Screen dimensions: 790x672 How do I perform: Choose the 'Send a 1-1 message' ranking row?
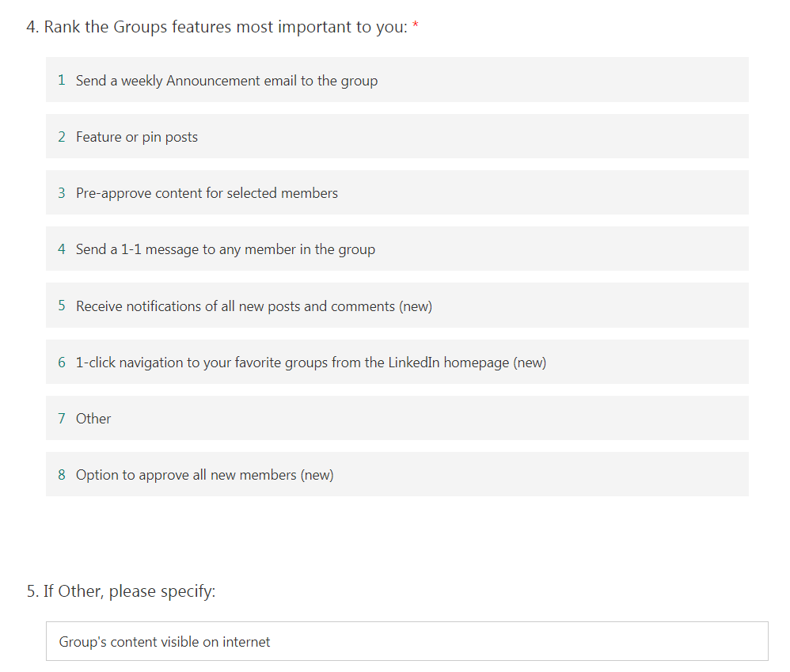(x=397, y=249)
